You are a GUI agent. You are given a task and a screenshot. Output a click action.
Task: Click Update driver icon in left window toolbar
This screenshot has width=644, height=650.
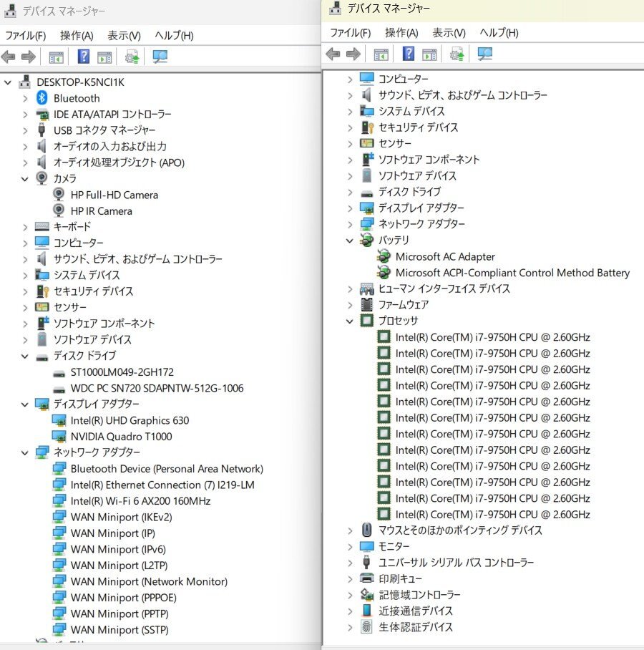132,57
